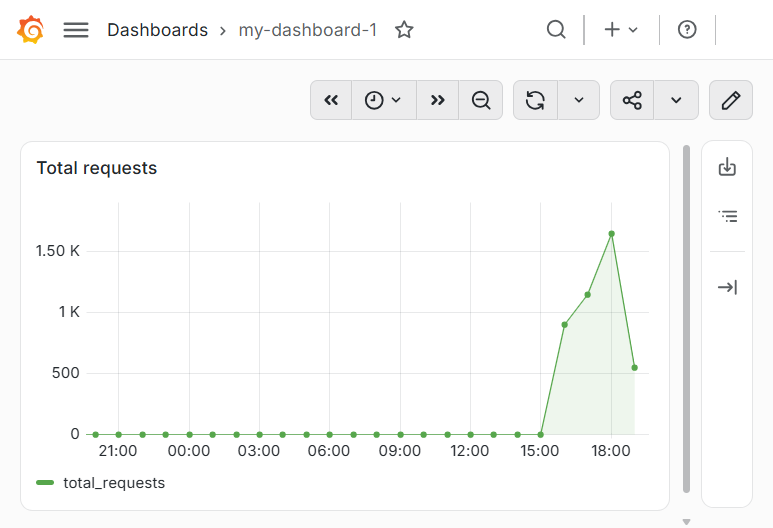Click the scroll down arrow at bottom
This screenshot has width=773, height=528.
point(686,522)
